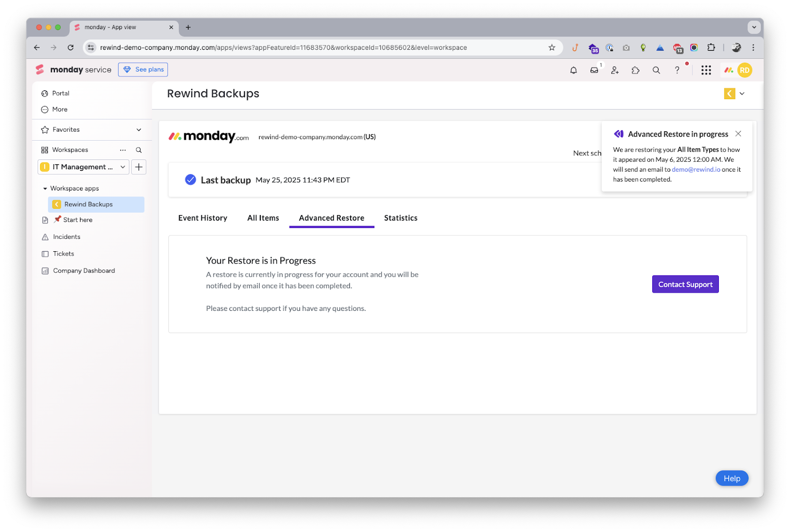
Task: Click the blue checkmark beside Last backup
Action: [190, 180]
